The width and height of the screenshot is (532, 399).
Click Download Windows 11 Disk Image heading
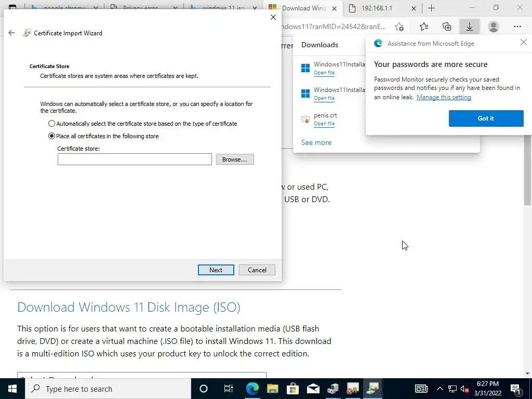coord(129,307)
